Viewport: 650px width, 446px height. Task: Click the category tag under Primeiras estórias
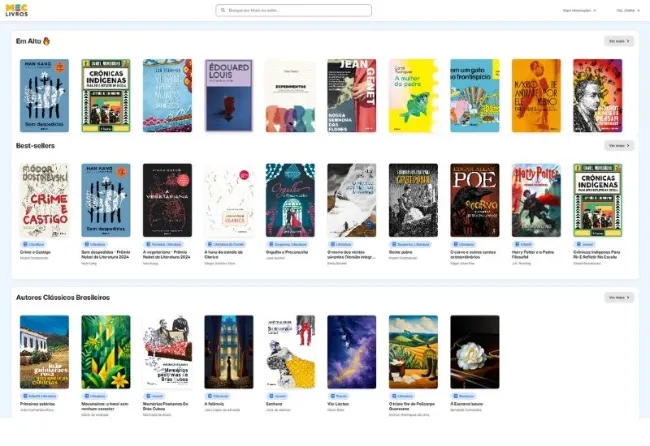(x=39, y=396)
